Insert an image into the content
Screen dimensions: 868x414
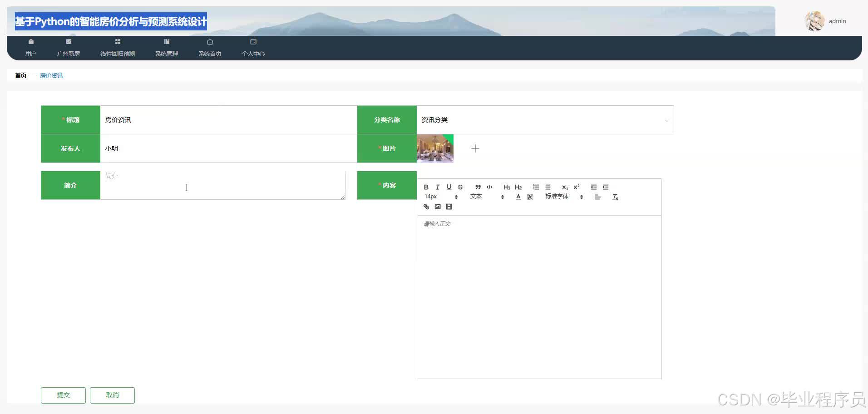click(x=437, y=207)
